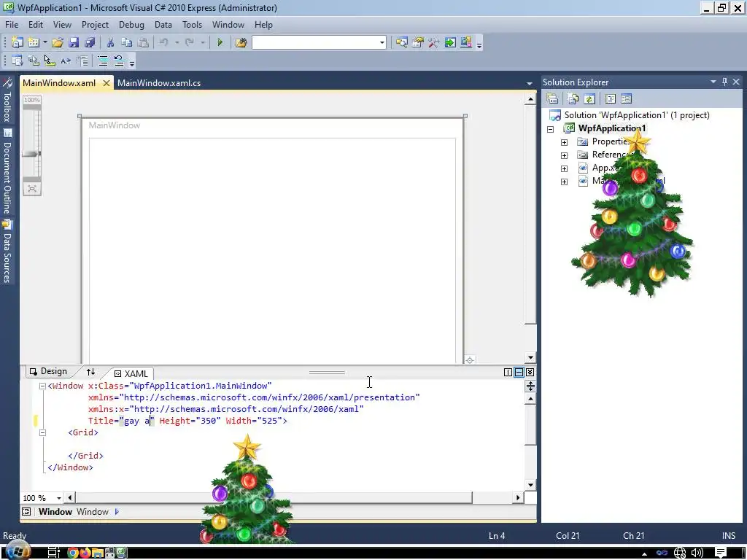Viewport: 747px width, 560px height.
Task: Click the Extension Manager toolbar icon
Action: click(x=466, y=42)
